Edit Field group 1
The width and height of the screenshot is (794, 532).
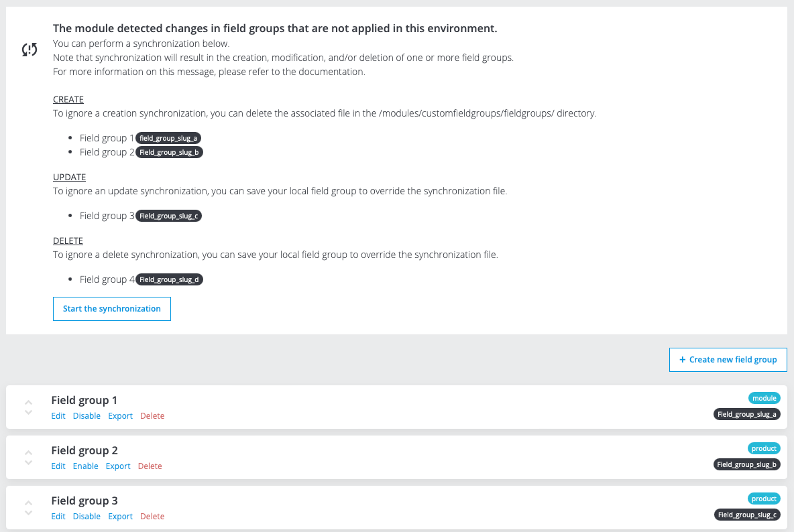pyautogui.click(x=58, y=416)
